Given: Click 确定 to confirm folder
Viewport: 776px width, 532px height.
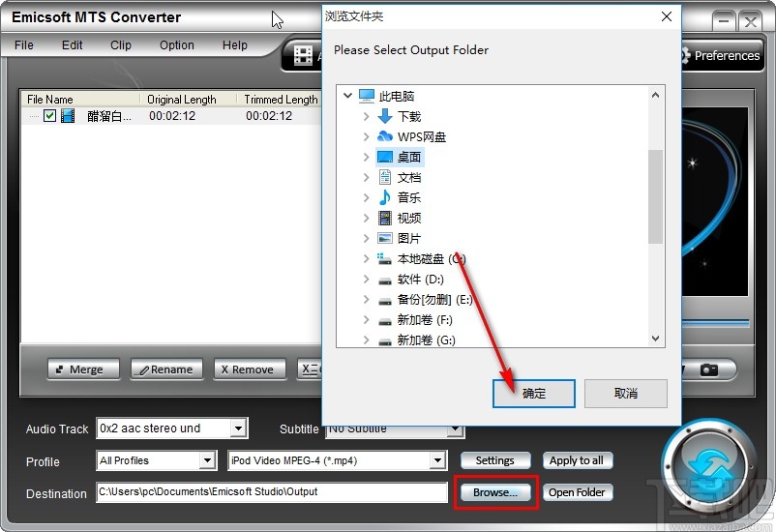Looking at the screenshot, I should pos(533,394).
